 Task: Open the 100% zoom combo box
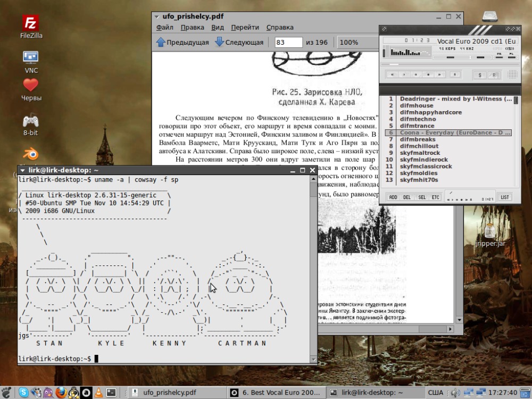coord(358,43)
